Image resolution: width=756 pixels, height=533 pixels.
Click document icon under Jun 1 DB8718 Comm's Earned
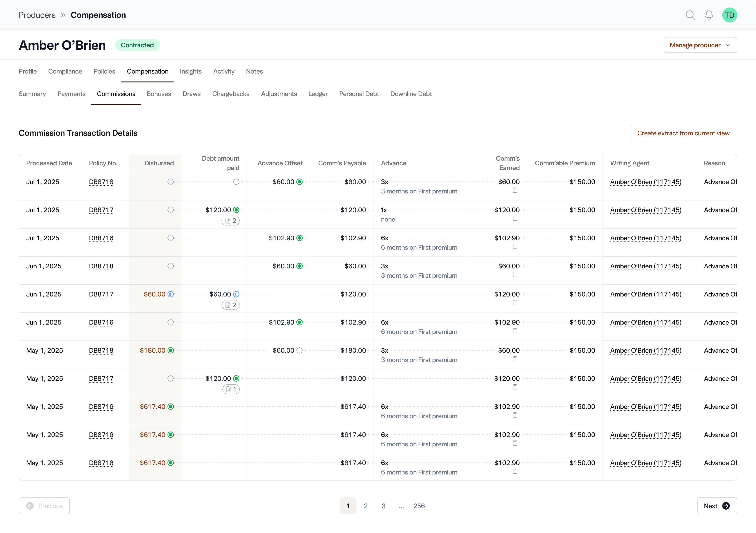pyautogui.click(x=515, y=275)
